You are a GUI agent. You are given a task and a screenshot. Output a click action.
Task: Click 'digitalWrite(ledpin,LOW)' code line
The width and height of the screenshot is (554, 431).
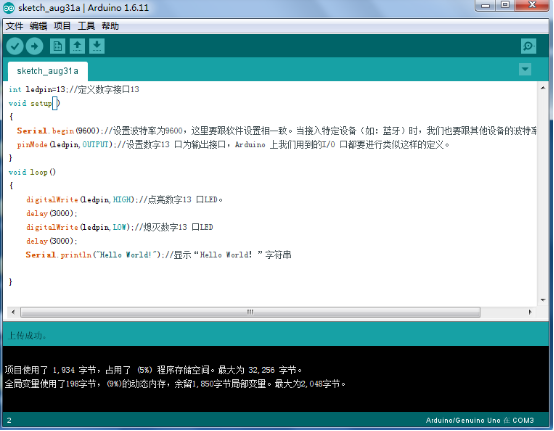click(x=120, y=227)
